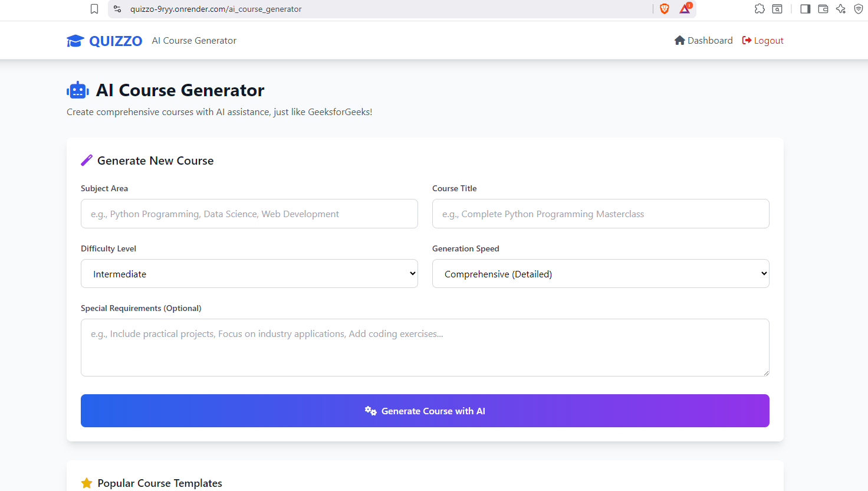868x491 pixels.
Task: Click the Popular Course Templates heading
Action: pos(160,483)
